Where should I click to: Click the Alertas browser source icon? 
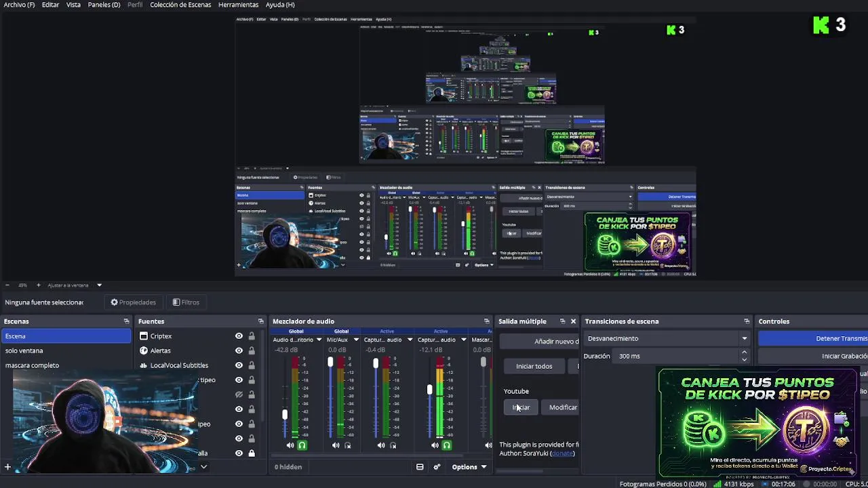pyautogui.click(x=144, y=350)
